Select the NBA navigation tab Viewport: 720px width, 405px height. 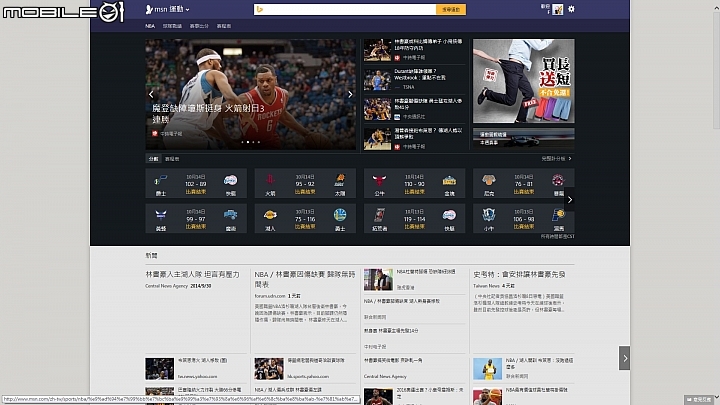[x=150, y=26]
